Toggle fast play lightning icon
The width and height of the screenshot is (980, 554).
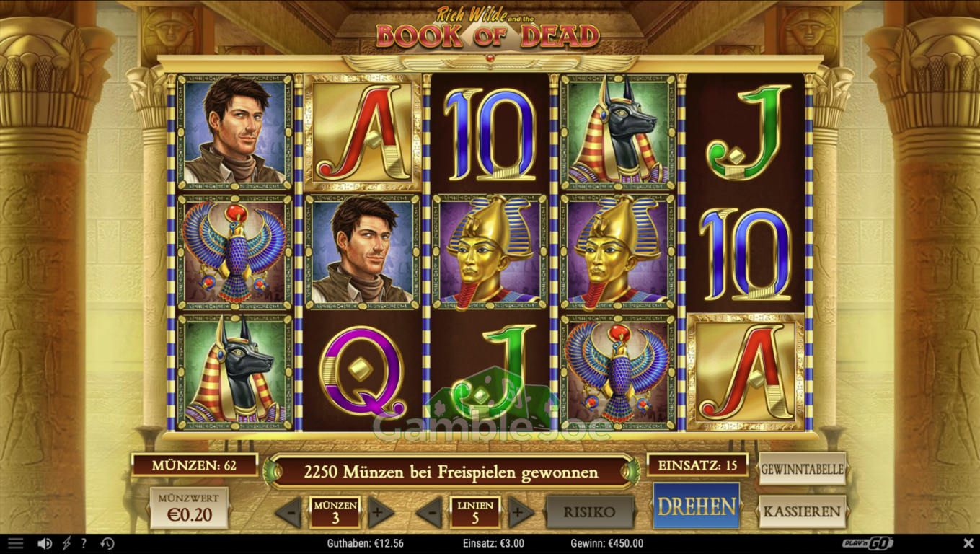(67, 543)
